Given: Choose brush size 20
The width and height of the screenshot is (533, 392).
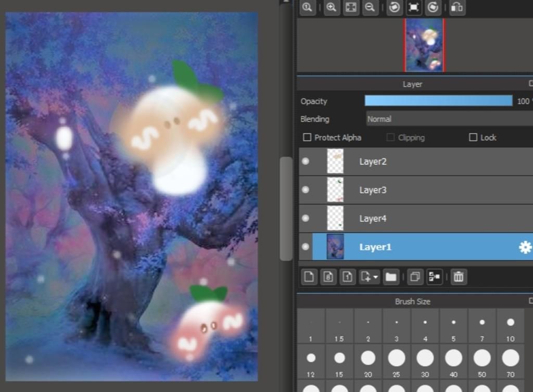Looking at the screenshot, I should pyautogui.click(x=368, y=362).
